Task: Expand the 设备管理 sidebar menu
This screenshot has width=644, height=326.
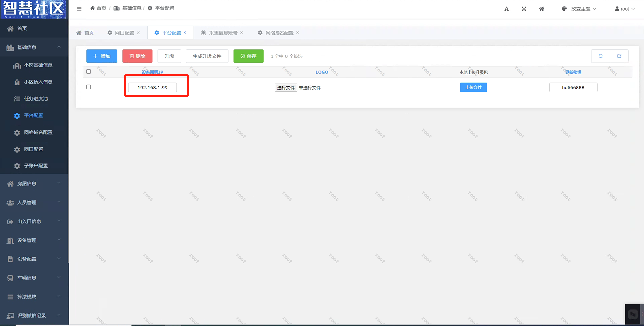Action: tap(34, 240)
